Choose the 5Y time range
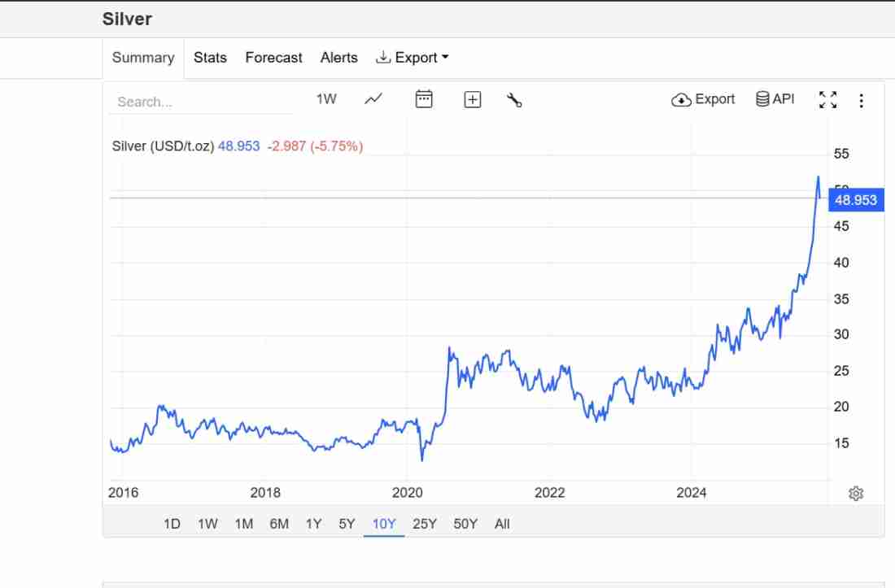The image size is (895, 588). (x=347, y=524)
